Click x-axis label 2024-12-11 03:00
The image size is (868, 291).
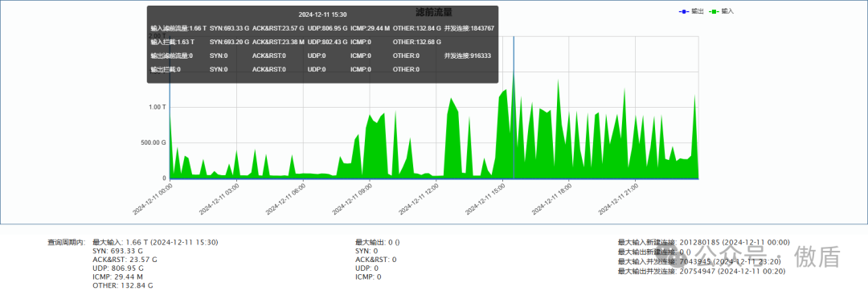[219, 199]
